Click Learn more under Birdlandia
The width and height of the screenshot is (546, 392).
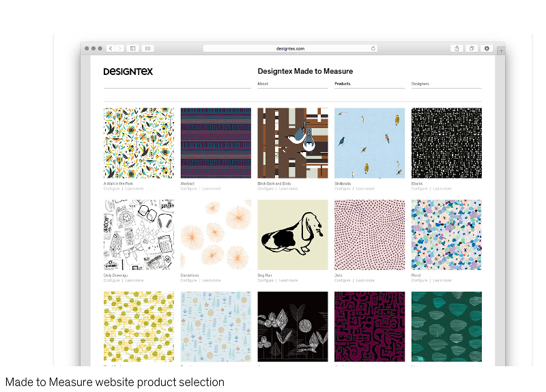click(x=365, y=189)
